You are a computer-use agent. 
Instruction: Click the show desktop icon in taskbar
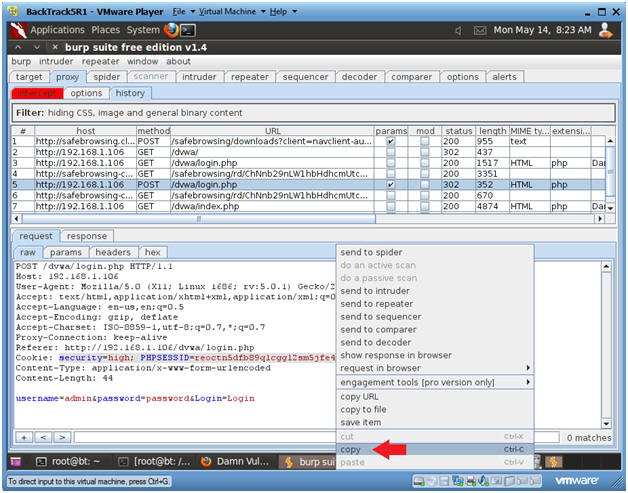point(16,462)
